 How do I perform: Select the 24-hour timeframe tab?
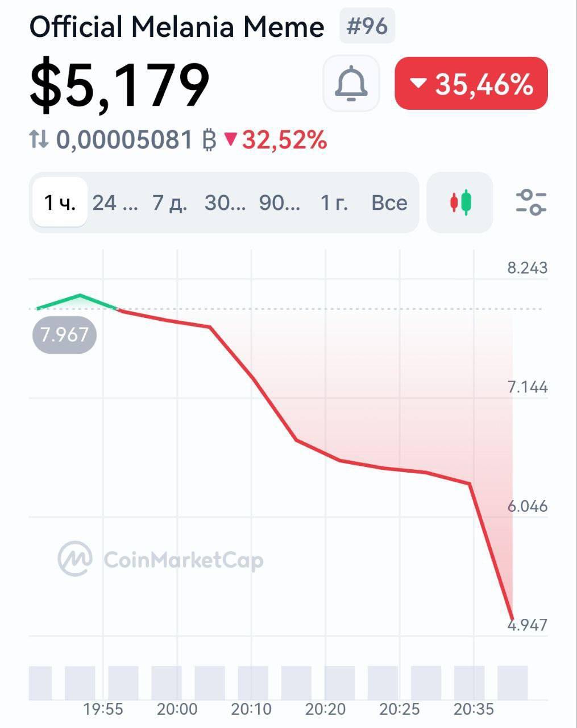click(x=115, y=202)
